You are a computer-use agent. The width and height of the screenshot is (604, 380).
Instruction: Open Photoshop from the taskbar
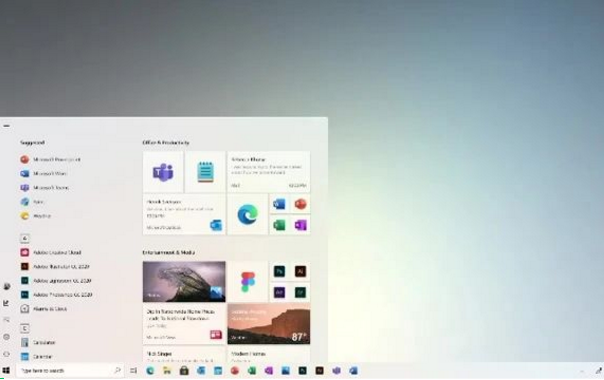click(302, 370)
